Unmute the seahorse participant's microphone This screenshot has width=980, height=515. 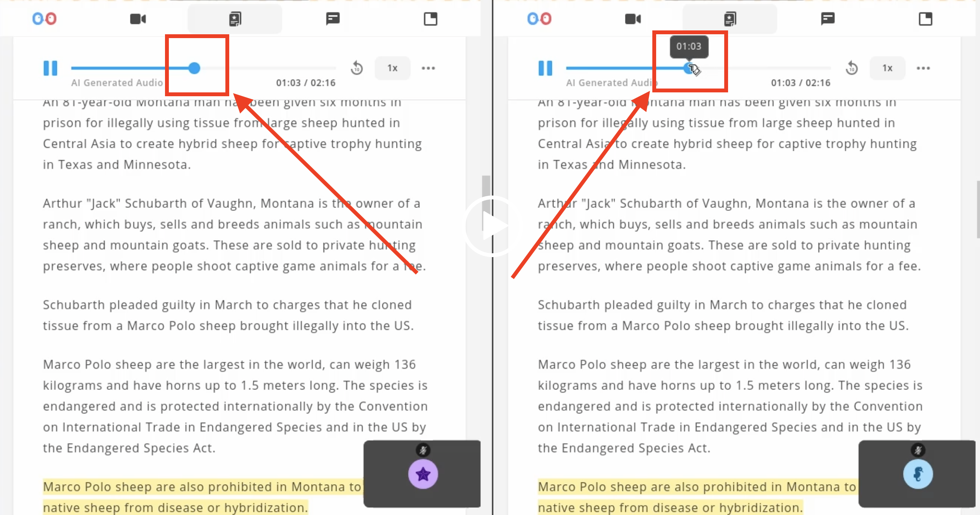[918, 450]
